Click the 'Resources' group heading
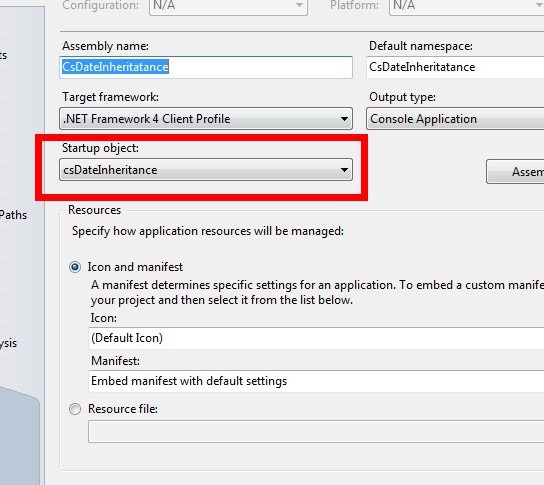Image resolution: width=544 pixels, height=485 pixels. 94,210
